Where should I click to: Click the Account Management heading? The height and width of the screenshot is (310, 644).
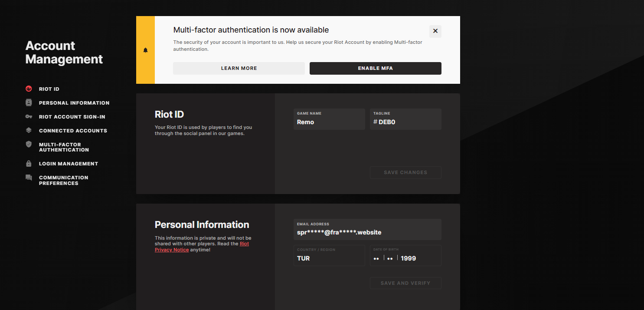point(64,52)
